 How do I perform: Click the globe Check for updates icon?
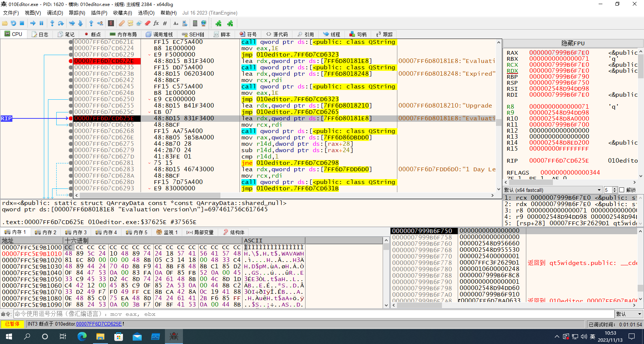pos(204,23)
